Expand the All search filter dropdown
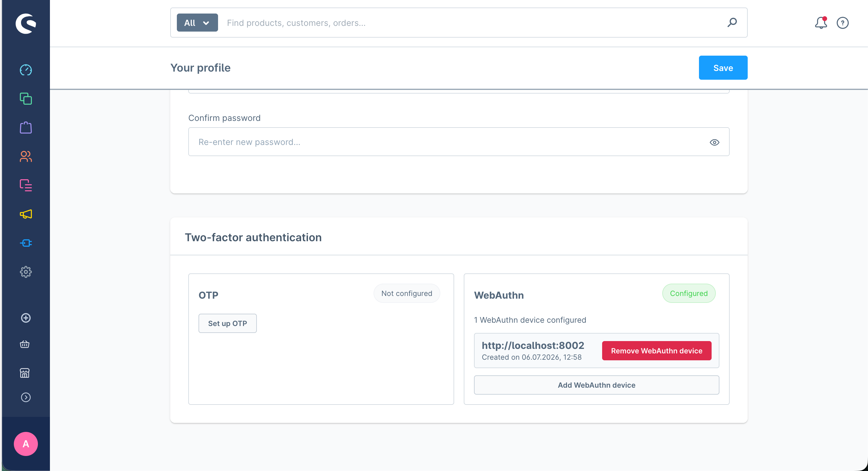Viewport: 868px width, 471px height. (197, 23)
